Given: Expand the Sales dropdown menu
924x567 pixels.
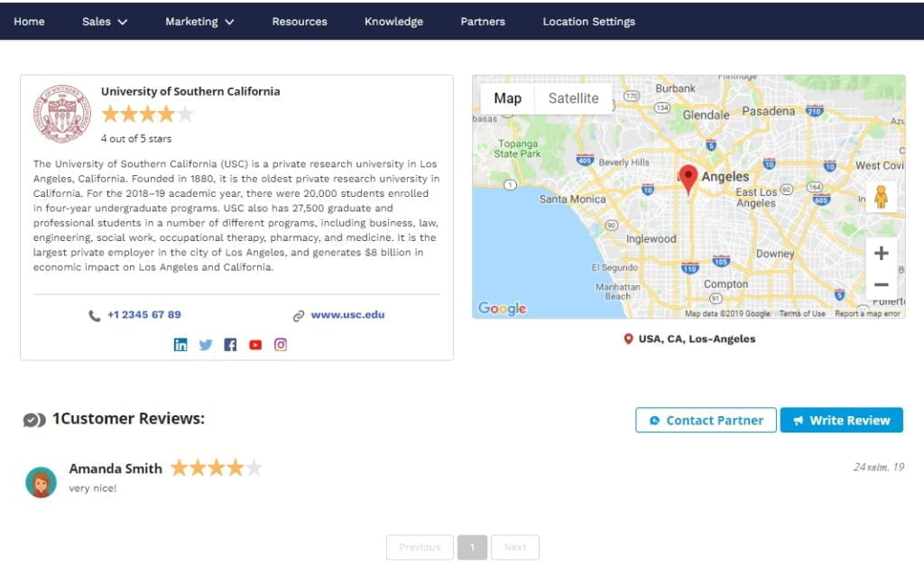Looking at the screenshot, I should click(105, 22).
